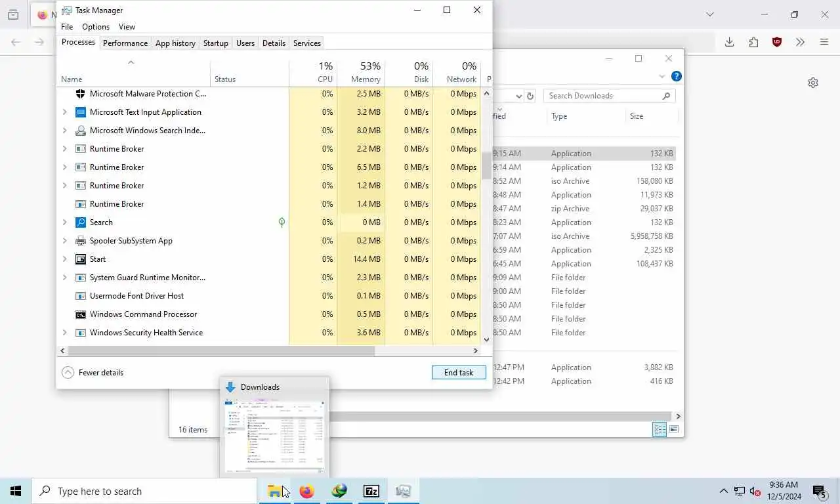
Task: Open the Explorer address bar history dropdown
Action: tap(518, 96)
